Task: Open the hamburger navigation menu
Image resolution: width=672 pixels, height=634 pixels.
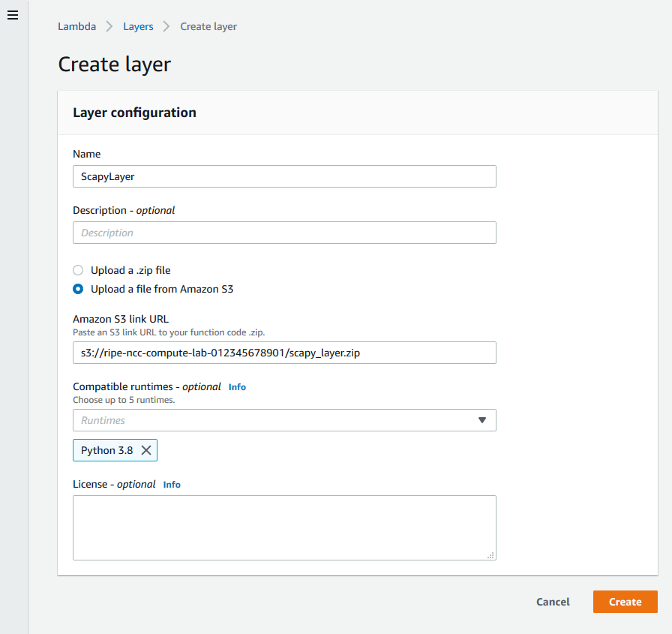Action: (x=13, y=16)
